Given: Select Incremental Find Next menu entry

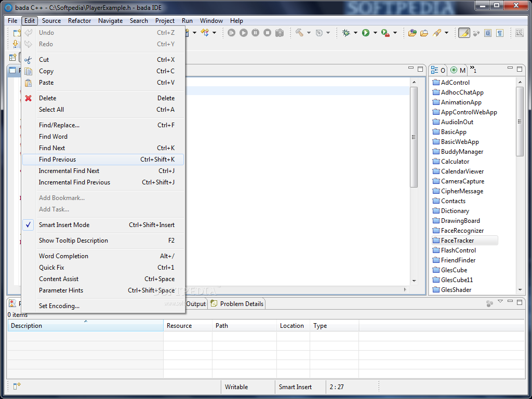Looking at the screenshot, I should pos(103,171).
